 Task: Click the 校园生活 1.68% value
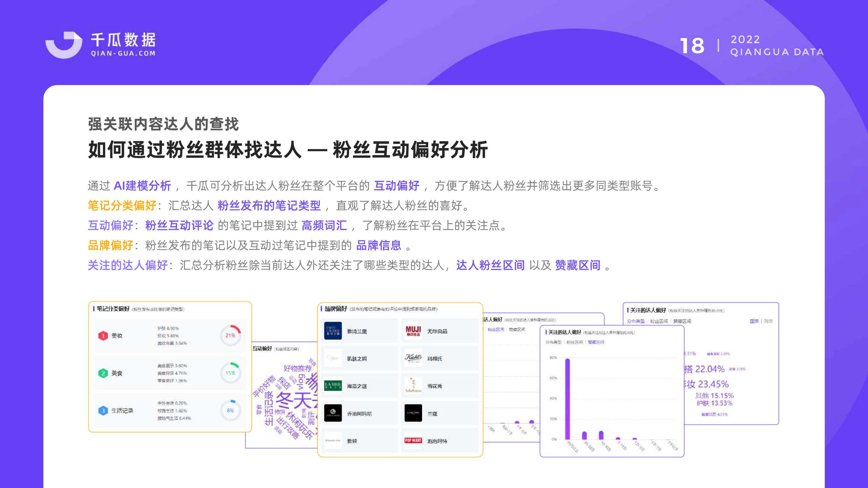172,411
